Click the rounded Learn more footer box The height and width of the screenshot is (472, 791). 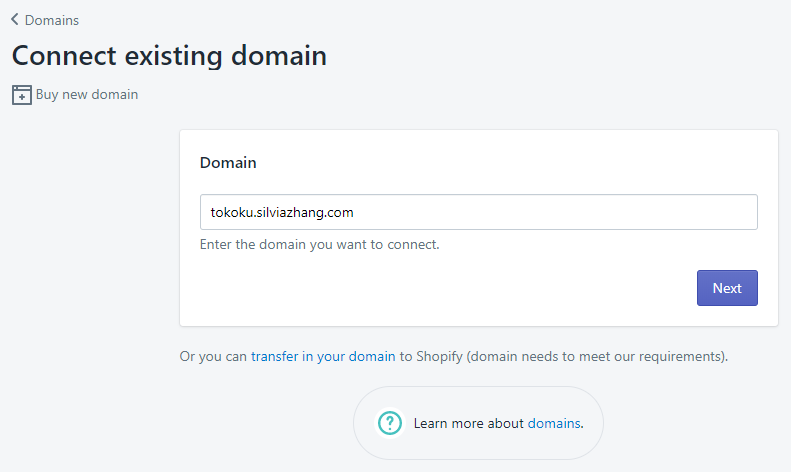pos(478,423)
